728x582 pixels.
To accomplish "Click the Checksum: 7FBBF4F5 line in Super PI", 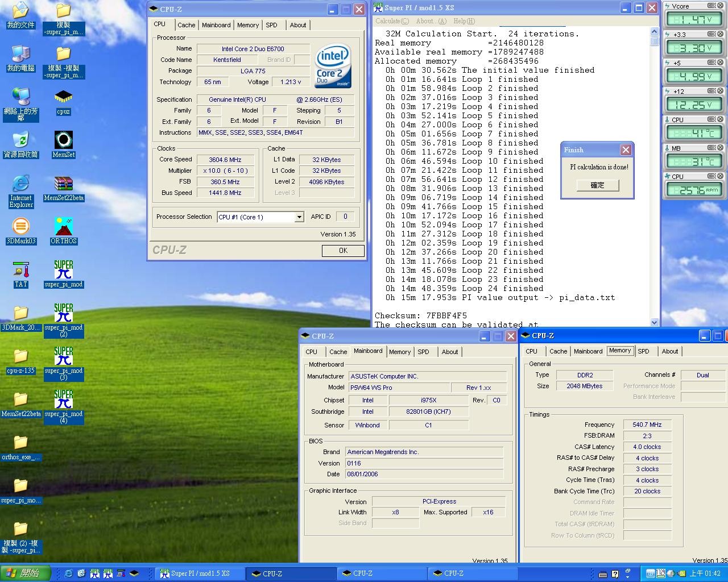I will [x=421, y=315].
